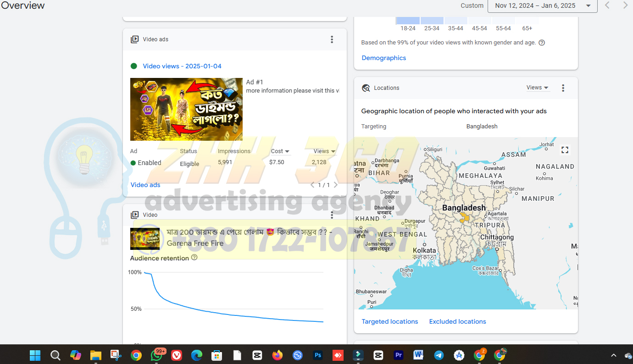
Task: Open the Windows Start menu
Action: (x=35, y=355)
